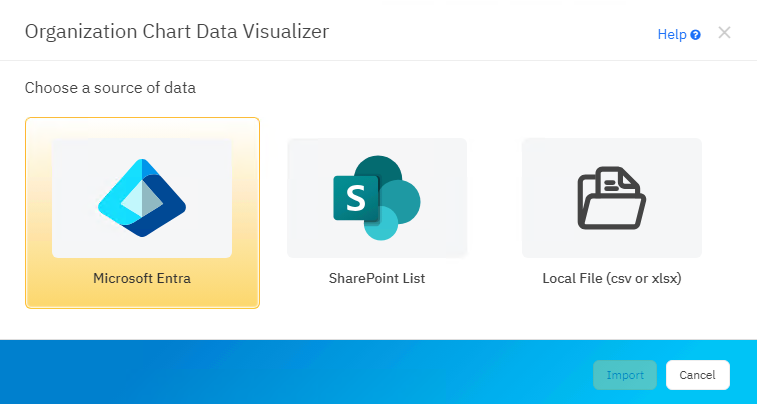This screenshot has width=757, height=404.
Task: Select the Microsoft Entra text label
Action: 142,278
